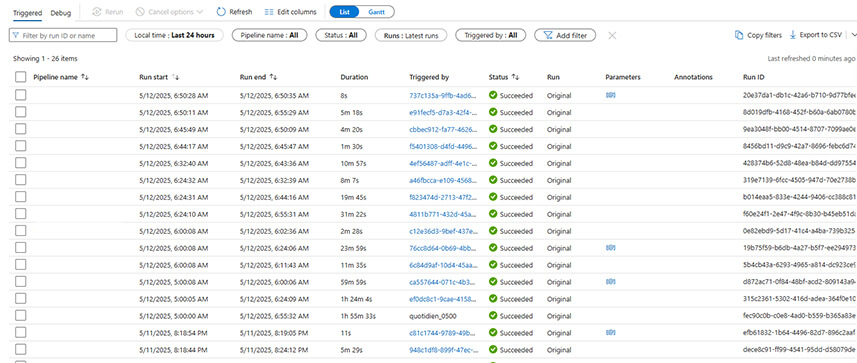Click Succeeded status icon for 11m 35s run
Screen dimensions: 857x363
[x=493, y=265]
